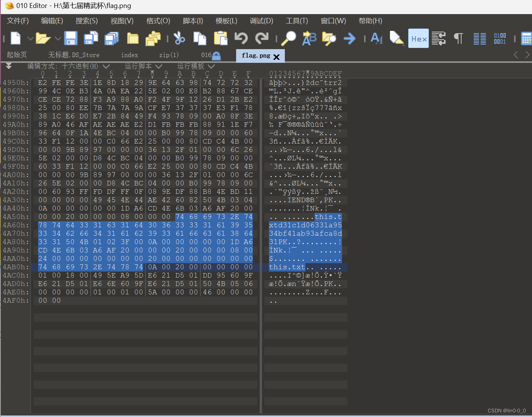Screen dimensions: 532x417
Task: Click the Save floppy disk icon
Action: coord(71,38)
